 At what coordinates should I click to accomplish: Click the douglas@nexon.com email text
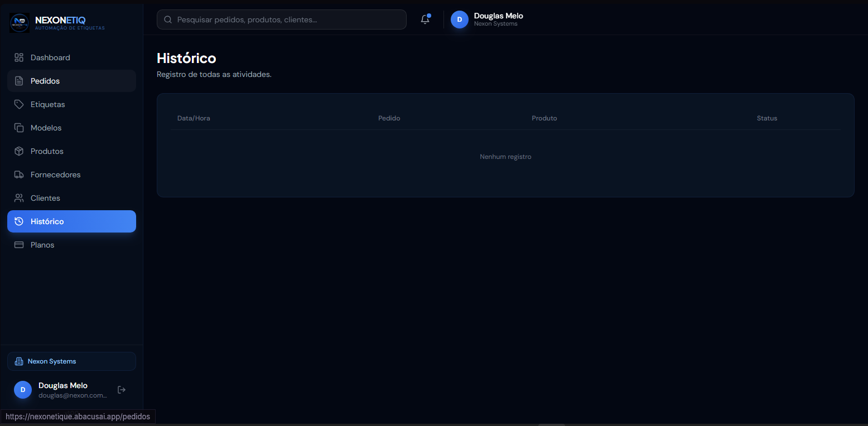tap(73, 395)
